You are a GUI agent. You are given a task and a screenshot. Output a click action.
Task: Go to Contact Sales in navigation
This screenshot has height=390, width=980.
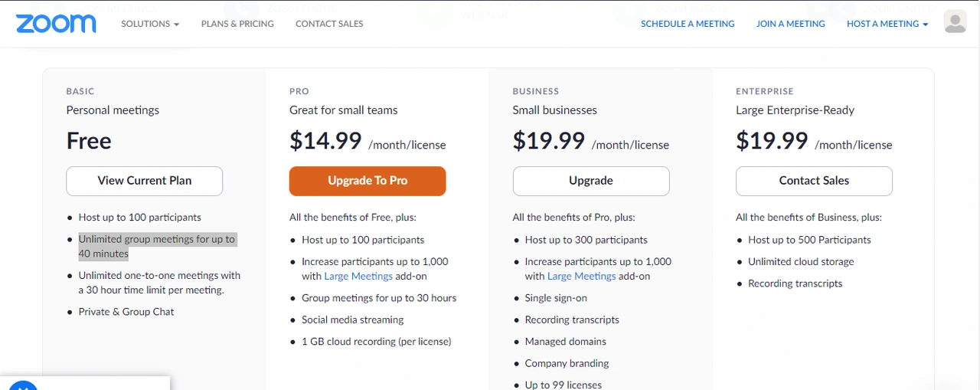329,24
